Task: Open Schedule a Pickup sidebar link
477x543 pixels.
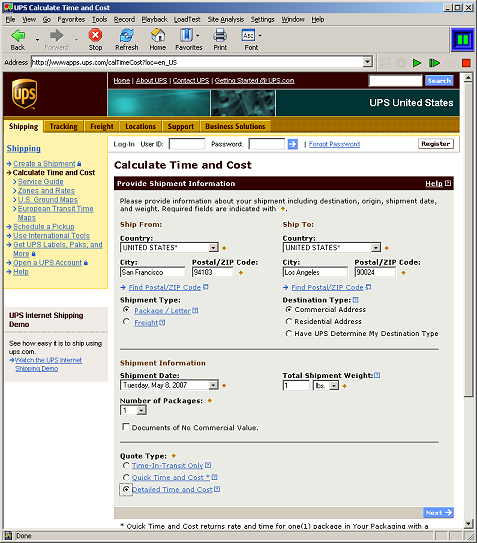Action: pyautogui.click(x=44, y=226)
